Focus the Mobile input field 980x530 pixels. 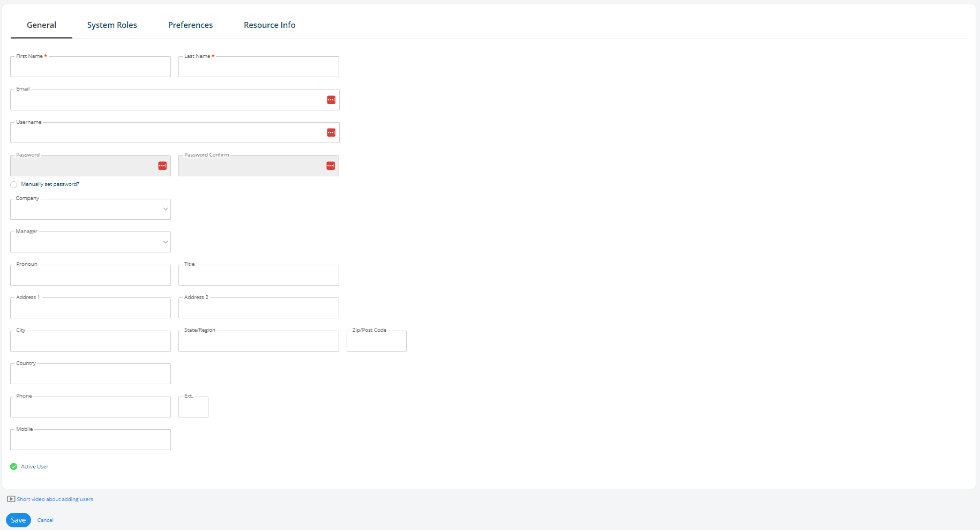91,440
